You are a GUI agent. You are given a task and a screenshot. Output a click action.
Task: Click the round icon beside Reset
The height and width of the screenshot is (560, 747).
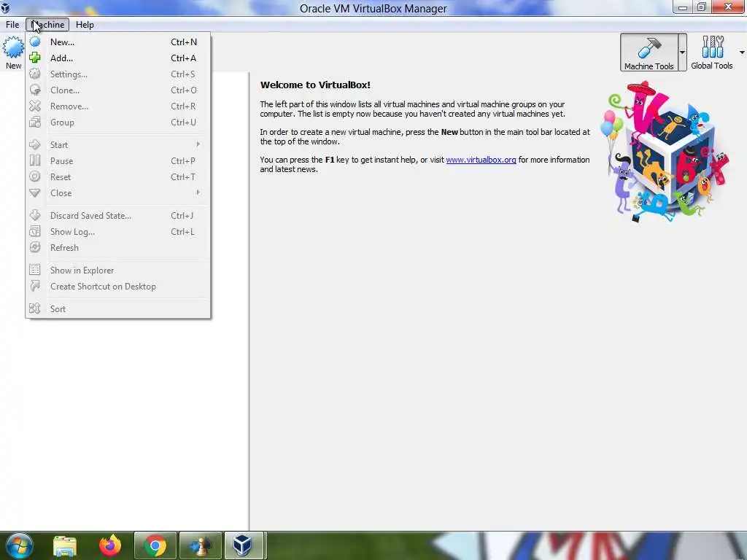coord(35,176)
